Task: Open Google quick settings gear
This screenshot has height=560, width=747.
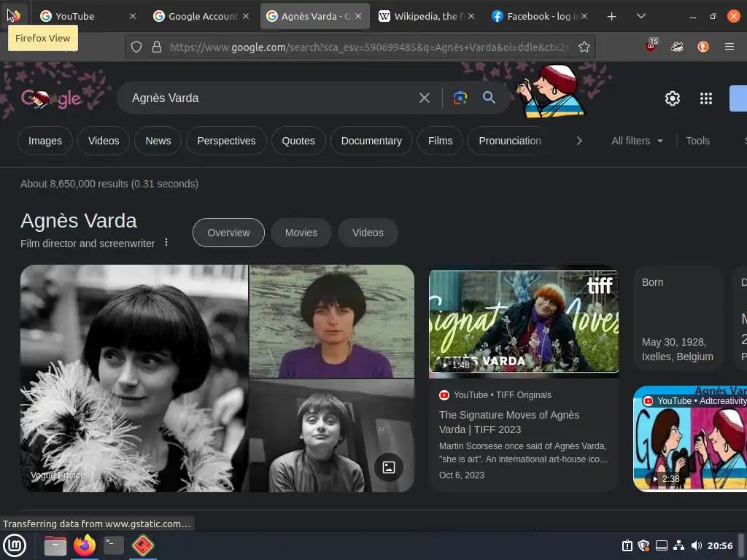Action: (672, 98)
